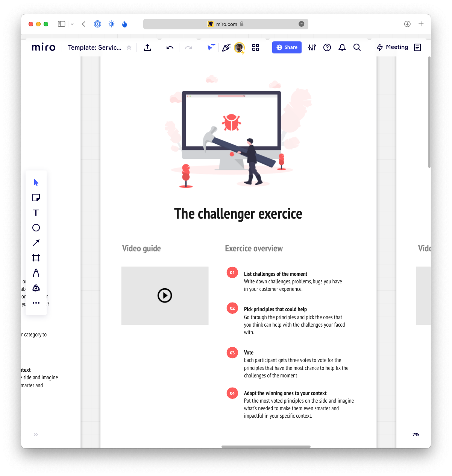Click the Miro logo home

44,47
